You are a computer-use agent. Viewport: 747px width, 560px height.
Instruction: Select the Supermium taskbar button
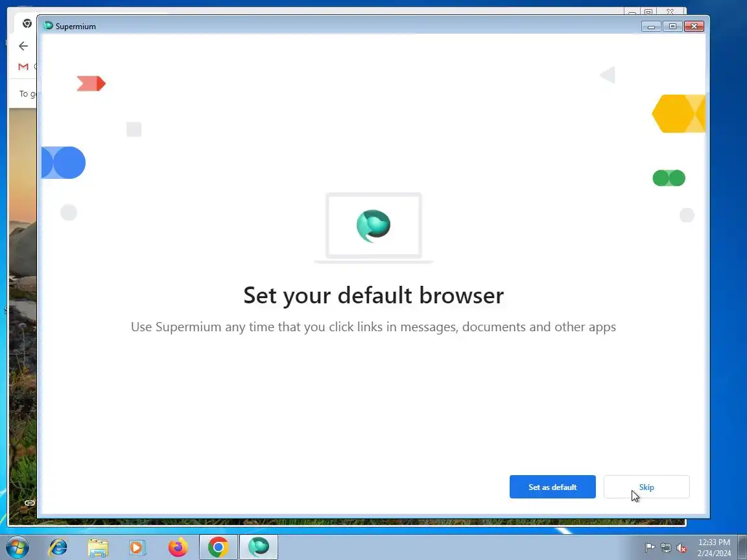(258, 547)
